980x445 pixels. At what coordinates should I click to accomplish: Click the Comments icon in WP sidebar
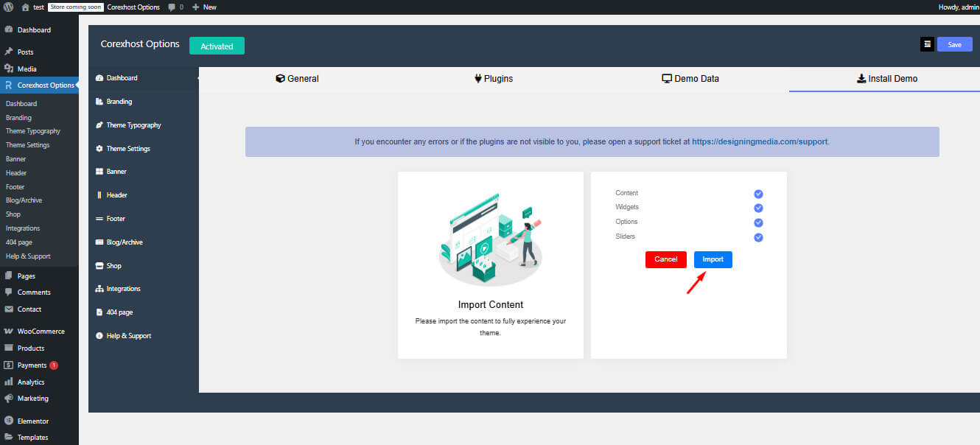[x=9, y=292]
